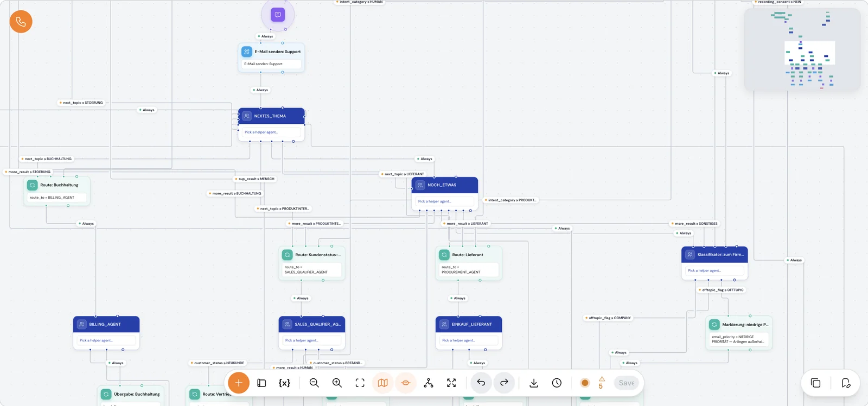The height and width of the screenshot is (406, 868).
Task: Click the purple chat message node at top
Action: [278, 15]
